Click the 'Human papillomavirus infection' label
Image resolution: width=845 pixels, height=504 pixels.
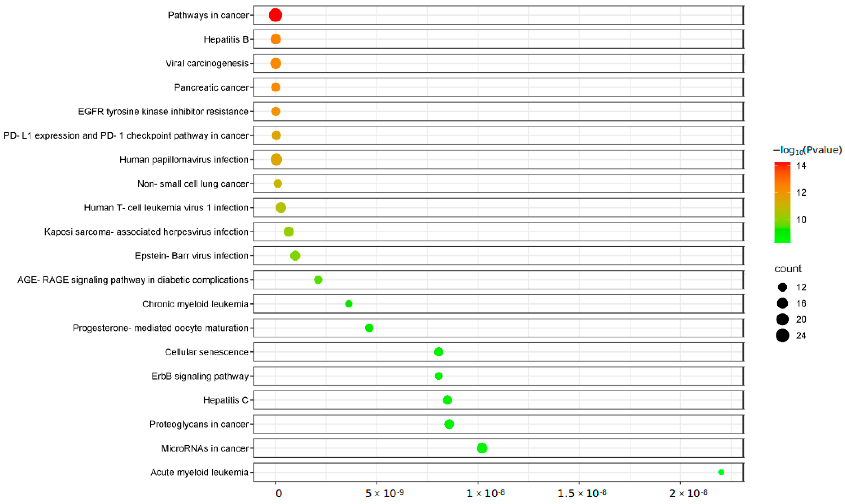(x=184, y=160)
